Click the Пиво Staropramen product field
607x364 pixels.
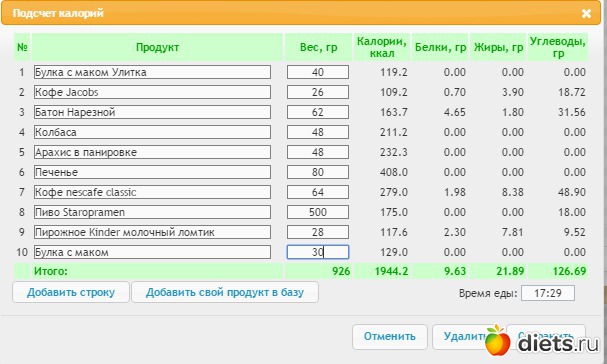pyautogui.click(x=152, y=212)
